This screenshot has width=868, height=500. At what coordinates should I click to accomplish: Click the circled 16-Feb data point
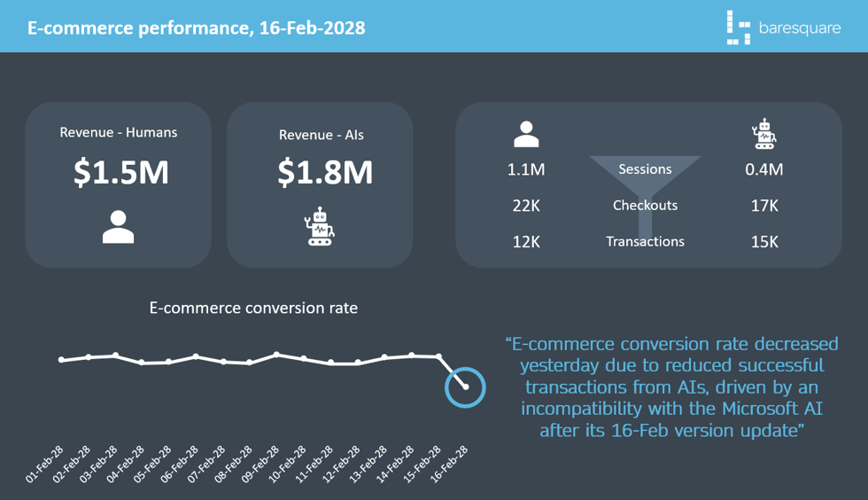[465, 387]
